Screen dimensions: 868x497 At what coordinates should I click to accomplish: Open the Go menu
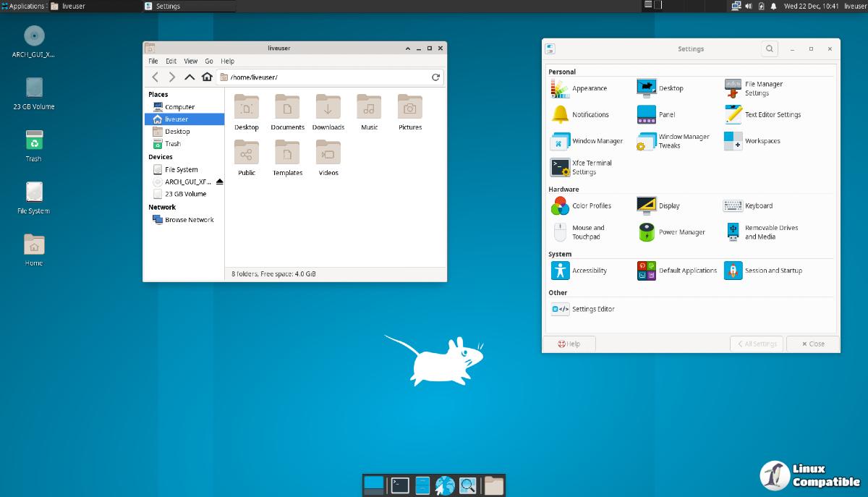209,61
